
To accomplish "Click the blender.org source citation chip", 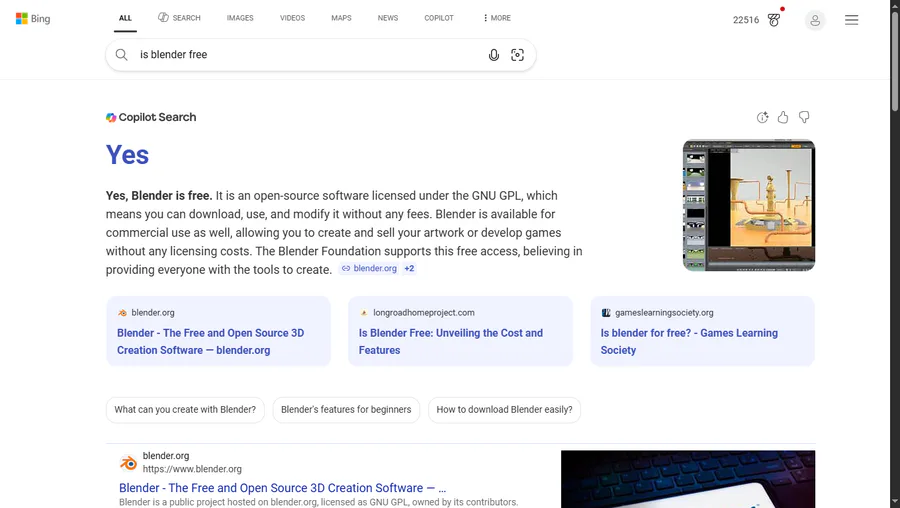I will pyautogui.click(x=369, y=269).
